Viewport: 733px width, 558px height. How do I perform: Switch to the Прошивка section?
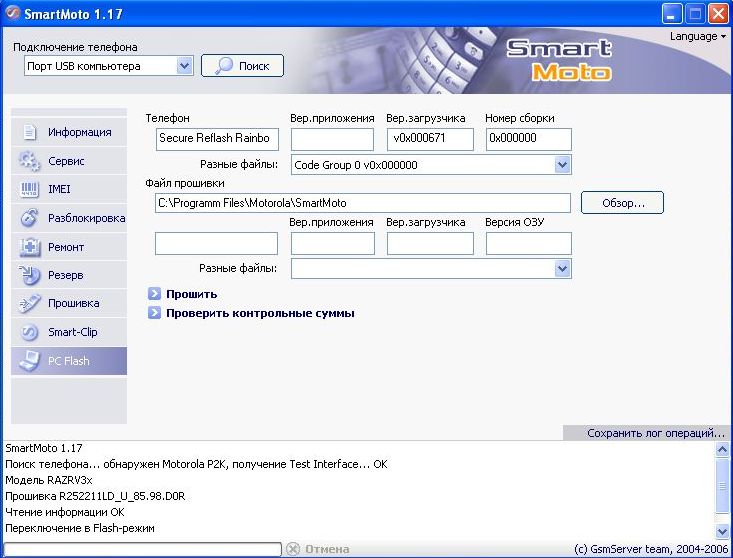[x=69, y=303]
